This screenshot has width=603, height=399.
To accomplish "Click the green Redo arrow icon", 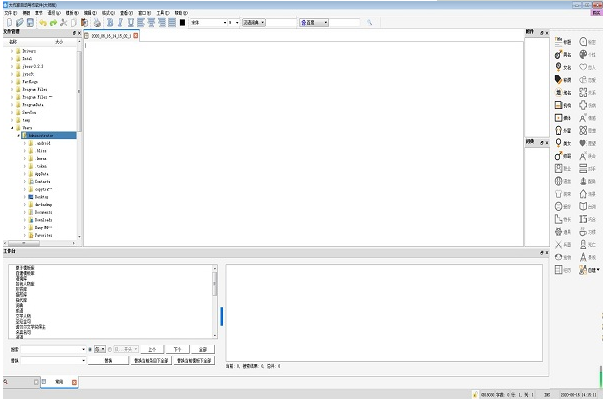I will [53, 23].
